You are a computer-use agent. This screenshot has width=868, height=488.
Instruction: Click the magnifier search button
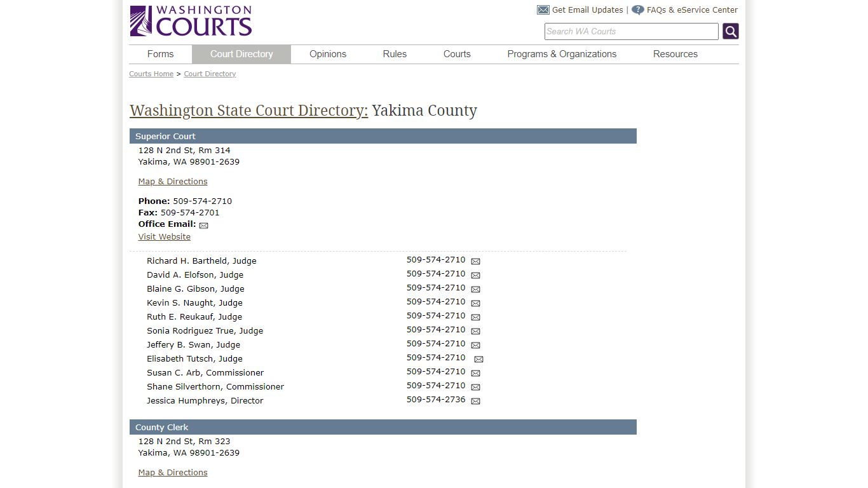click(731, 31)
